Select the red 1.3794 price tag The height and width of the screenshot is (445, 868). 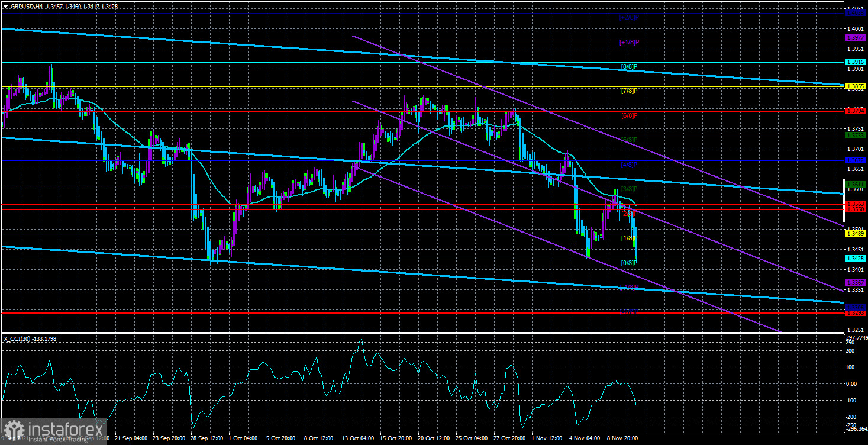856,111
